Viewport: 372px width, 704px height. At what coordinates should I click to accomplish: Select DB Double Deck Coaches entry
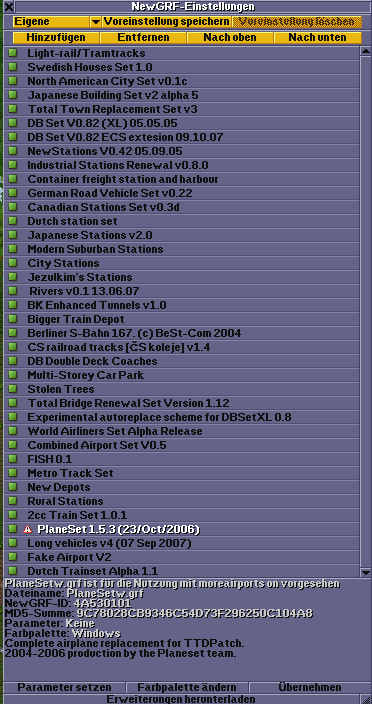(x=181, y=361)
